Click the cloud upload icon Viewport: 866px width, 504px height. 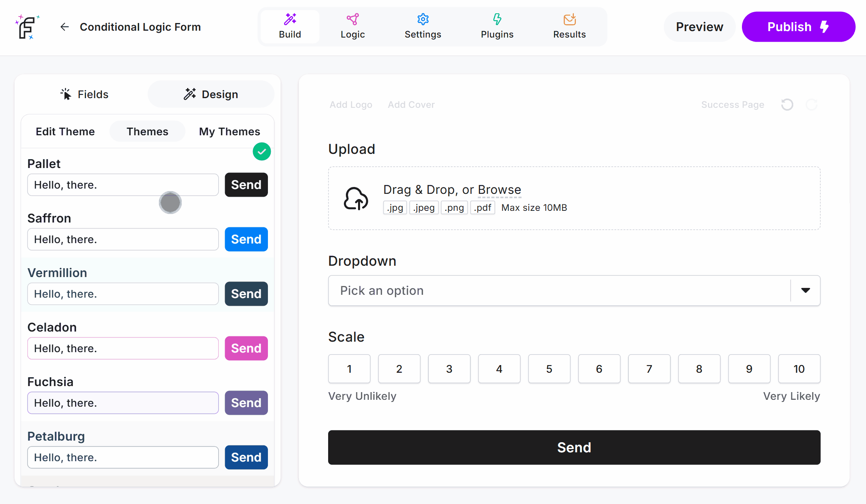click(x=356, y=198)
